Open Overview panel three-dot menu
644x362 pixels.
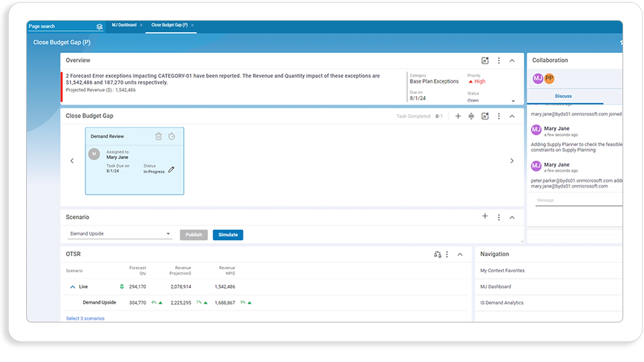click(498, 60)
